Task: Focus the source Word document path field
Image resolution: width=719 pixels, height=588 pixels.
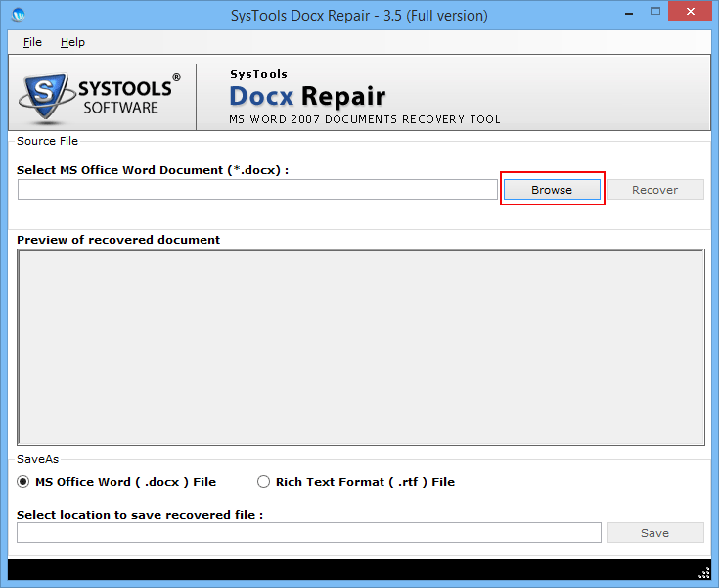Action: 257,190
